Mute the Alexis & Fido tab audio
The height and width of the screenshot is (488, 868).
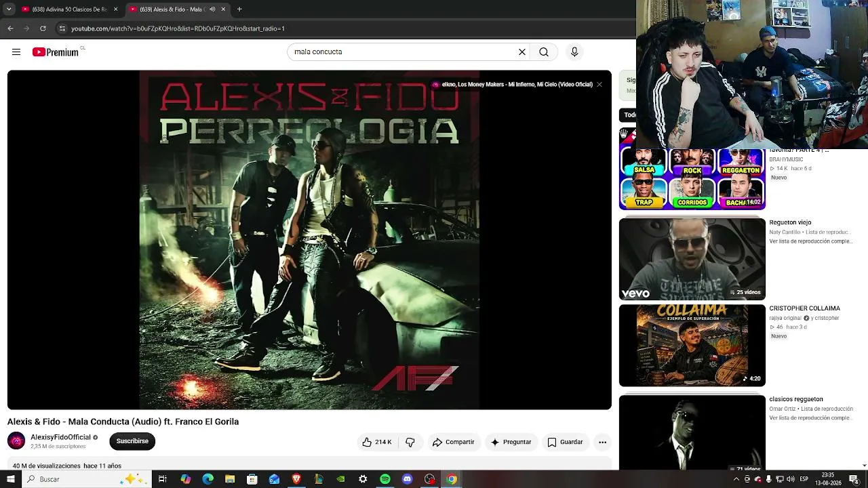212,9
